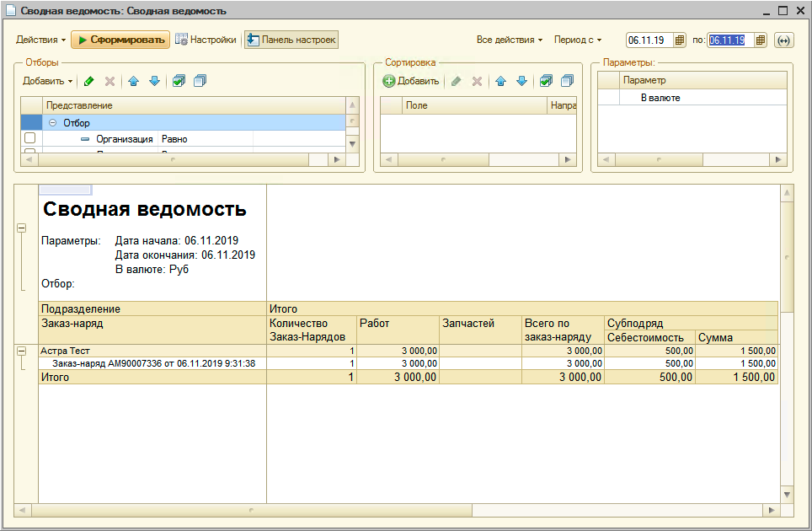Click the green pencil edit icon in Отборы
This screenshot has height=531, width=812.
(88, 81)
